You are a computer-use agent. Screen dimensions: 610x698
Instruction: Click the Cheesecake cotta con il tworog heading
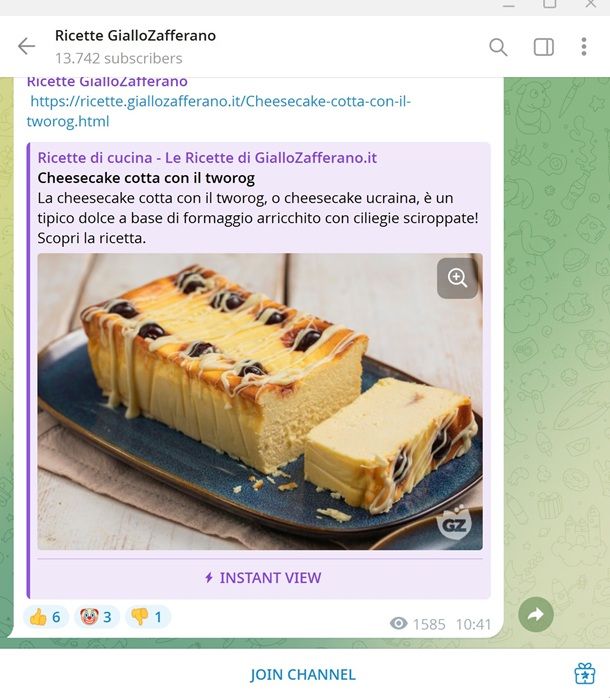(x=146, y=178)
